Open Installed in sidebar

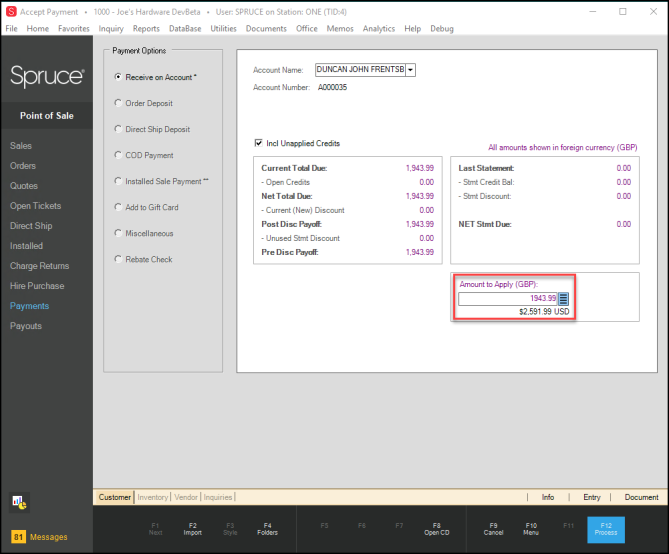click(x=26, y=246)
